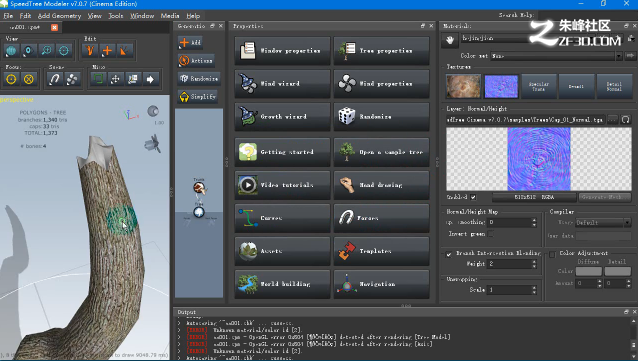Viewport: 638px width, 361px height.
Task: Activate the magnifier zoom tool in View group
Action: tap(46, 51)
